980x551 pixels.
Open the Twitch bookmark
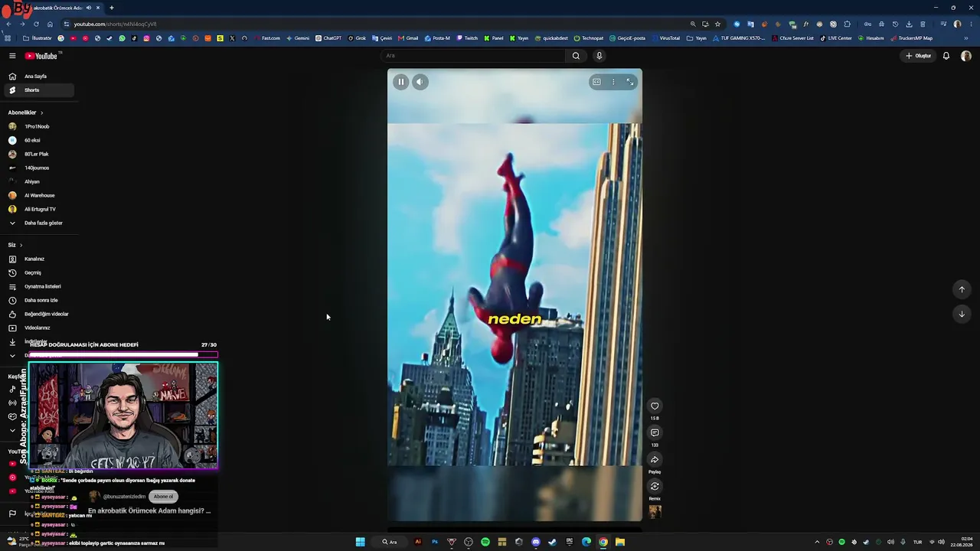coord(467,38)
